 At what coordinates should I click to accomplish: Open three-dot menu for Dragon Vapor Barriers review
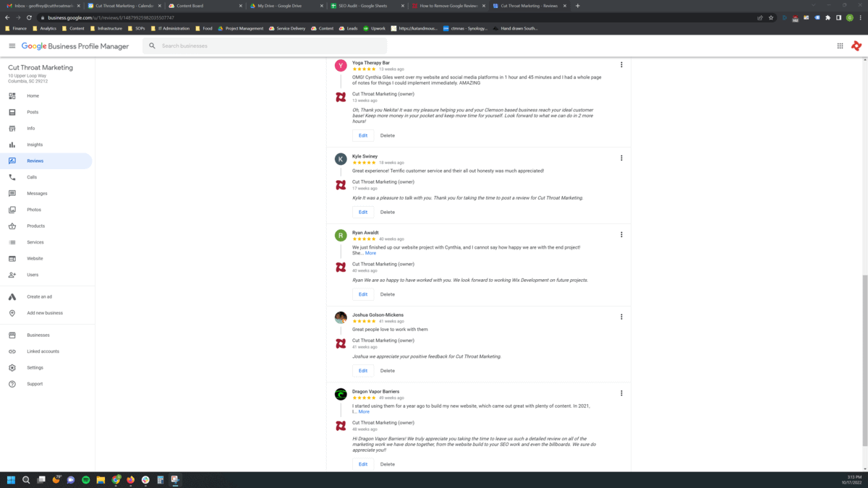[621, 393]
